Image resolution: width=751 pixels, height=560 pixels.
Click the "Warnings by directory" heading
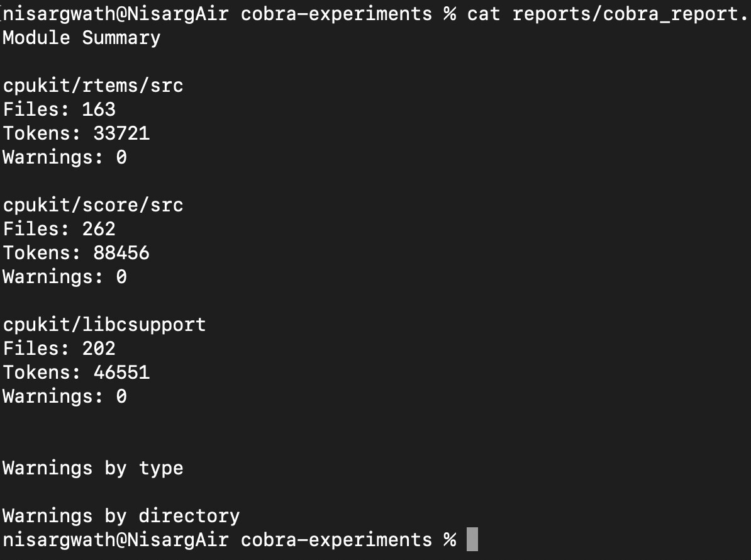coord(121,516)
